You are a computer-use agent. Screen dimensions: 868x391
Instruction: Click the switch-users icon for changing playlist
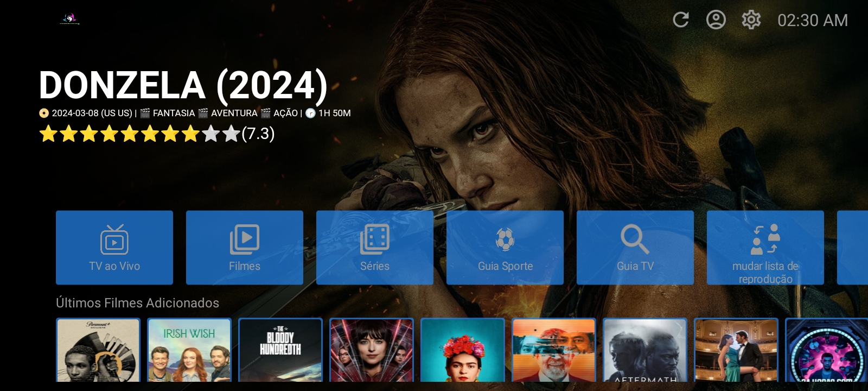765,239
